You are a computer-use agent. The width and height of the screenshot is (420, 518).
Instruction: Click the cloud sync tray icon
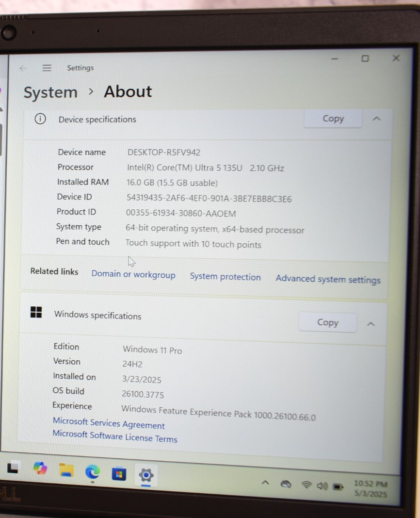pos(286,485)
